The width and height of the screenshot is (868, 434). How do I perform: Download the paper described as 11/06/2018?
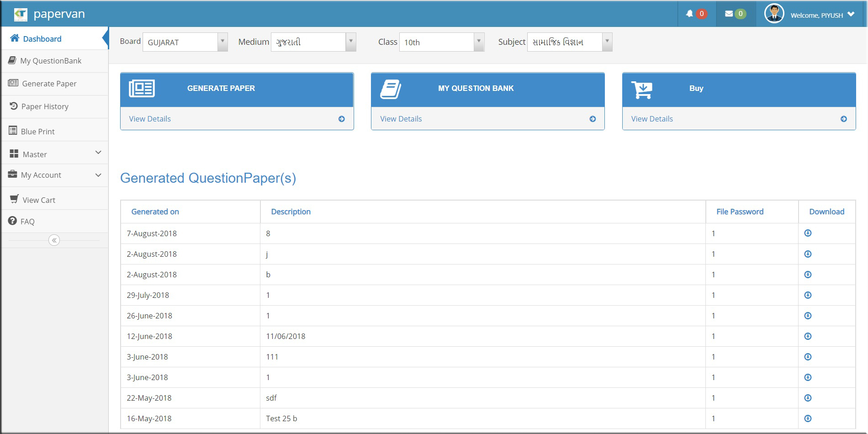click(x=808, y=336)
